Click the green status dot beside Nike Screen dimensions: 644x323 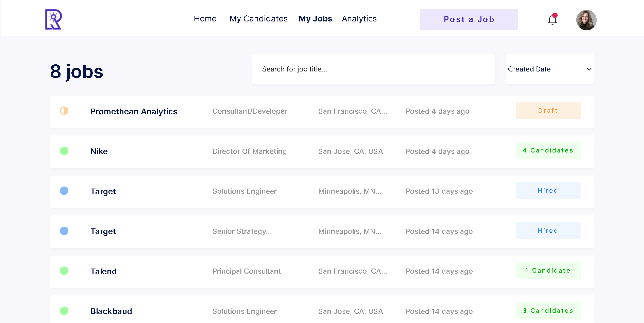pyautogui.click(x=64, y=151)
